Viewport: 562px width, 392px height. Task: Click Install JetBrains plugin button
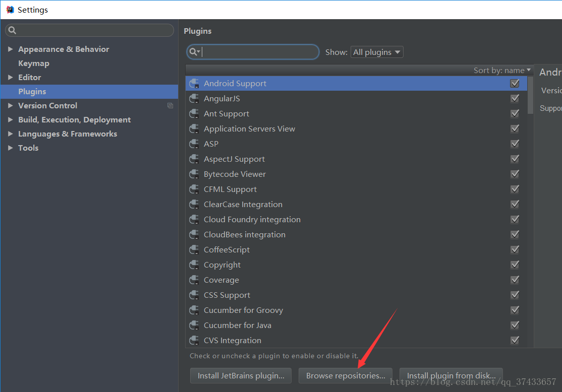click(x=241, y=375)
